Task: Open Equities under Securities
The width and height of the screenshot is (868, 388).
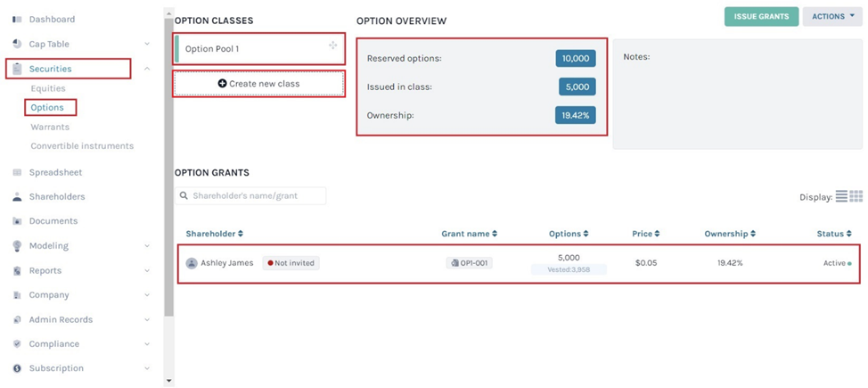Action: click(x=48, y=88)
